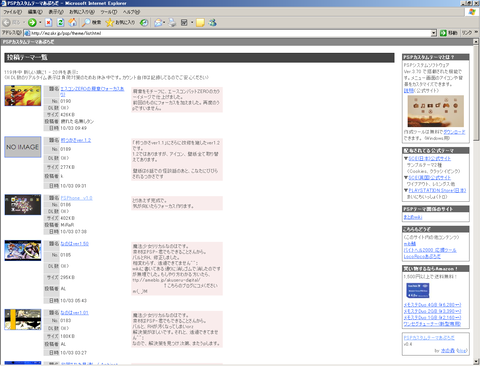The image size is (480, 384).
Task: Stop loading with the red X icon
Action: [x=49, y=23]
